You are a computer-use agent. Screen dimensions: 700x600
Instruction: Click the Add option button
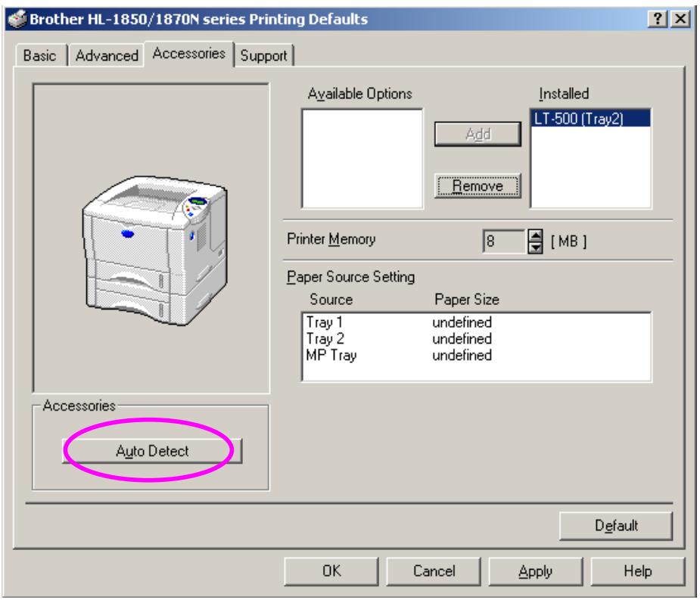(478, 134)
